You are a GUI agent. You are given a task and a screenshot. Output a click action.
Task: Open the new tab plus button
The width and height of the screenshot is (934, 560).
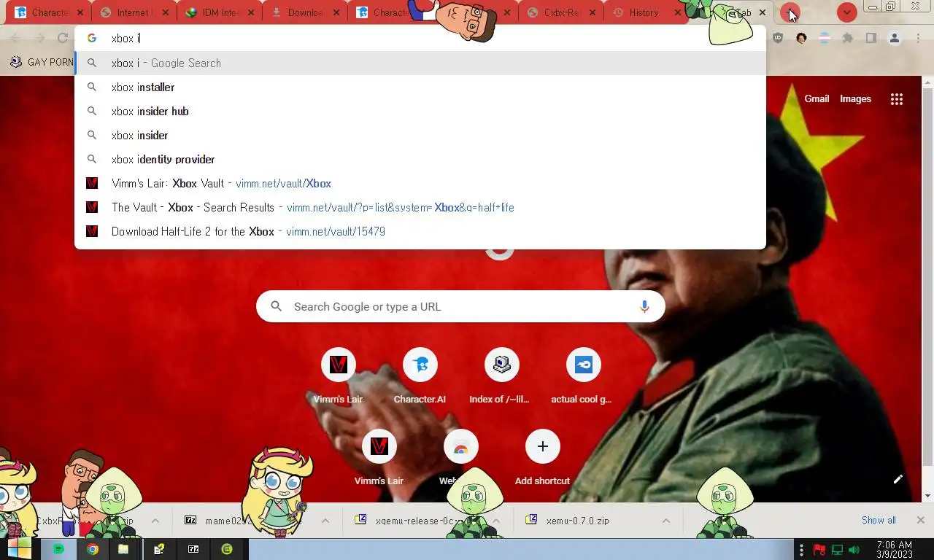coord(790,13)
